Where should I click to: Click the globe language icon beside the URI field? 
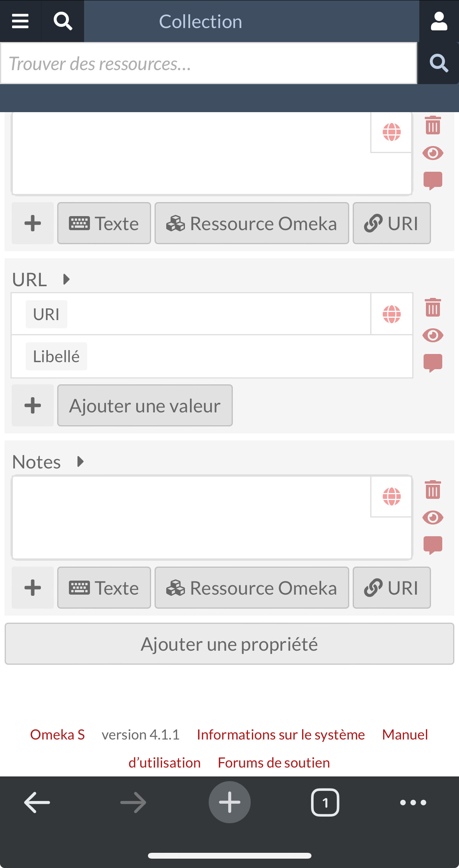391,313
